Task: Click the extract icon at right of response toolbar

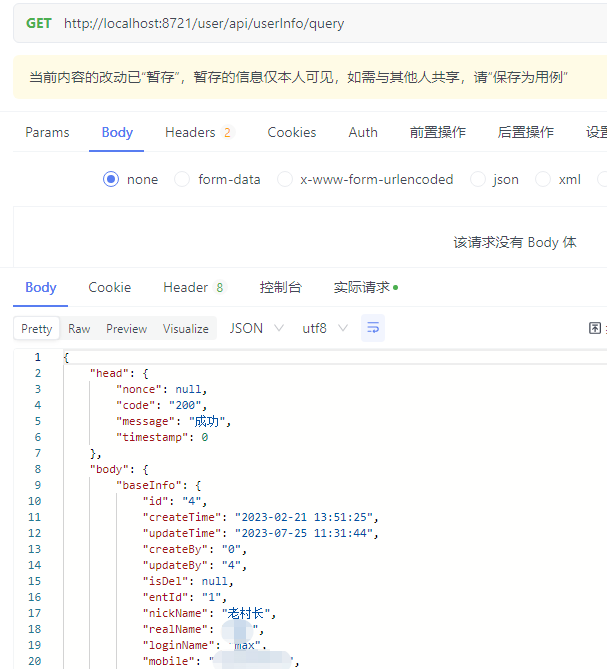Action: tap(595, 328)
